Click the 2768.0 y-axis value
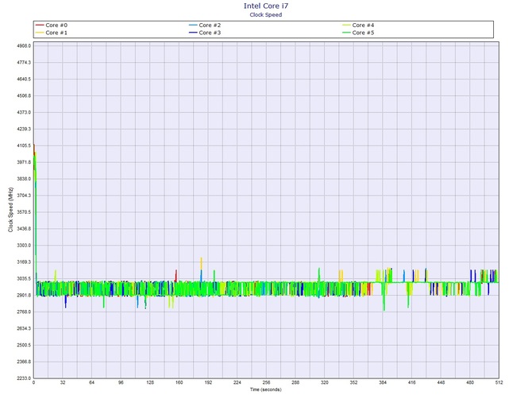The image size is (532, 399). point(24,312)
